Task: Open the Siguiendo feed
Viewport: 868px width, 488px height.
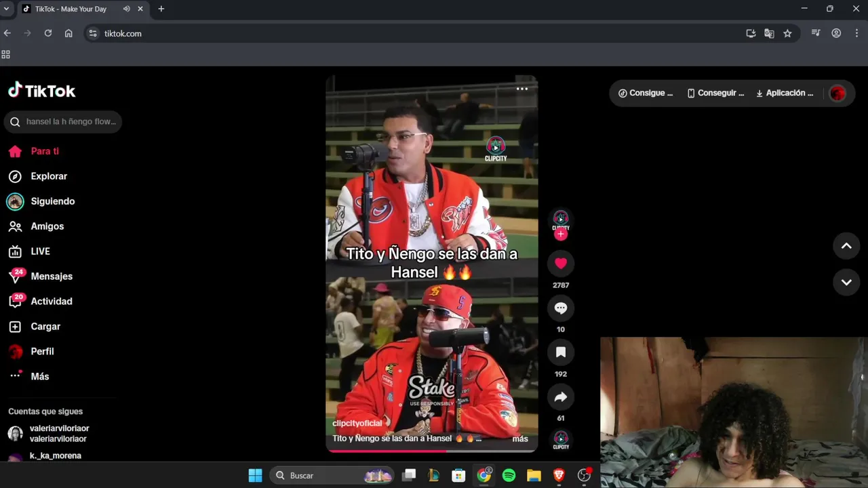Action: (52, 201)
